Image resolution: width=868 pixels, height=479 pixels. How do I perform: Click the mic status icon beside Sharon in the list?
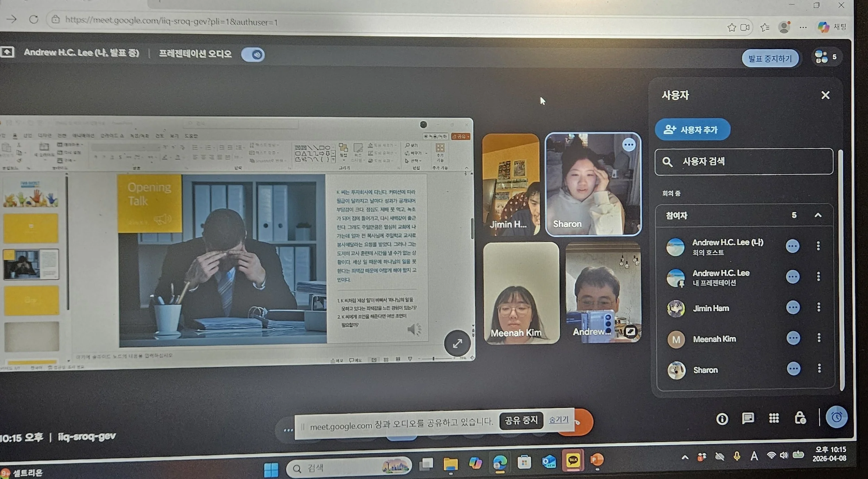[794, 369]
